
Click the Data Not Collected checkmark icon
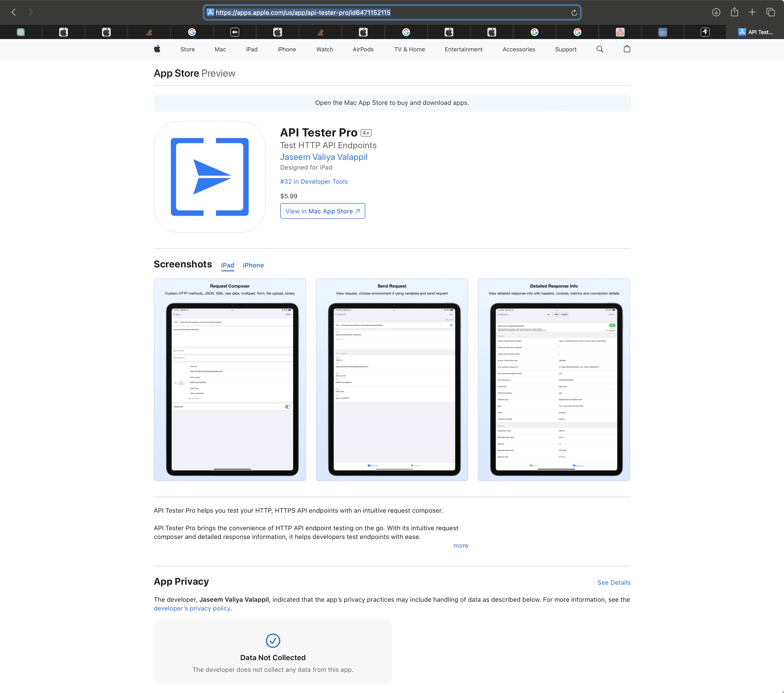273,640
